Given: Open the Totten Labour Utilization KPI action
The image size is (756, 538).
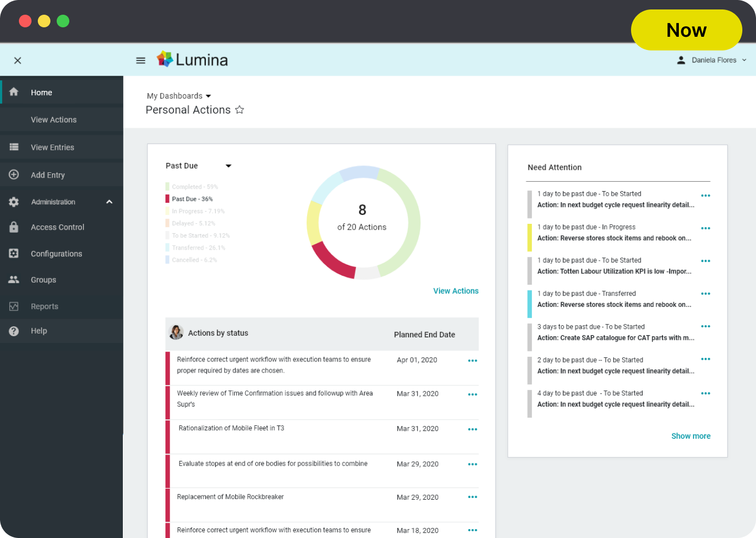Looking at the screenshot, I should point(614,271).
